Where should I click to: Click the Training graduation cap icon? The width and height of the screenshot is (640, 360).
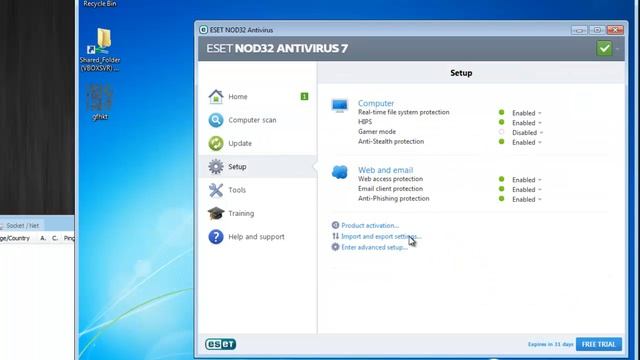point(216,213)
